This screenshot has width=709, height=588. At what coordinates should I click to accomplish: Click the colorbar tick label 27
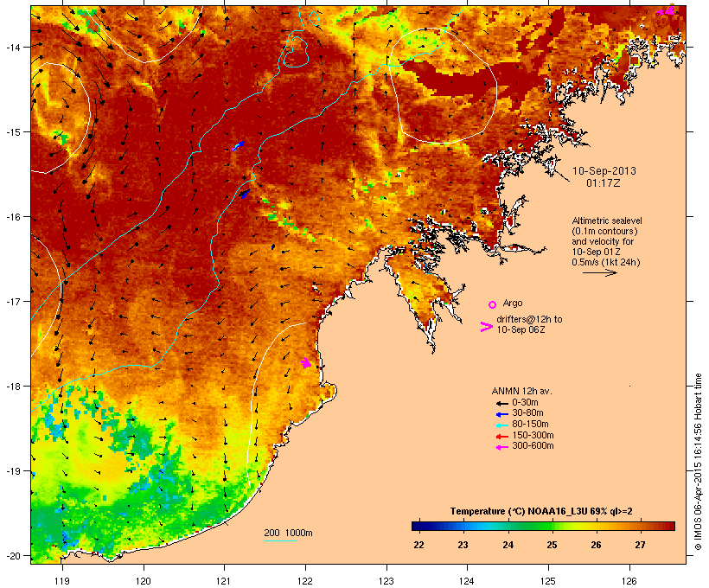[x=640, y=545]
